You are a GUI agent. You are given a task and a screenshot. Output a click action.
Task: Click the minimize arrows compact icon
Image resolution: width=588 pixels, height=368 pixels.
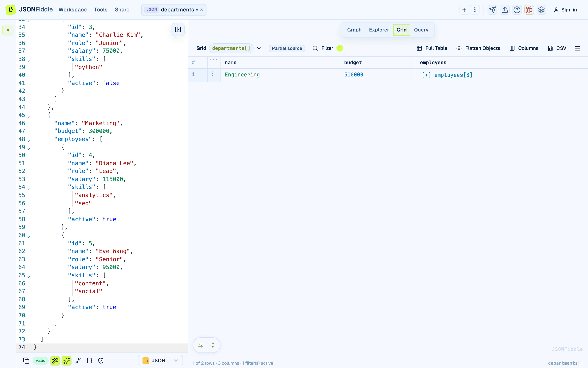pos(78,360)
